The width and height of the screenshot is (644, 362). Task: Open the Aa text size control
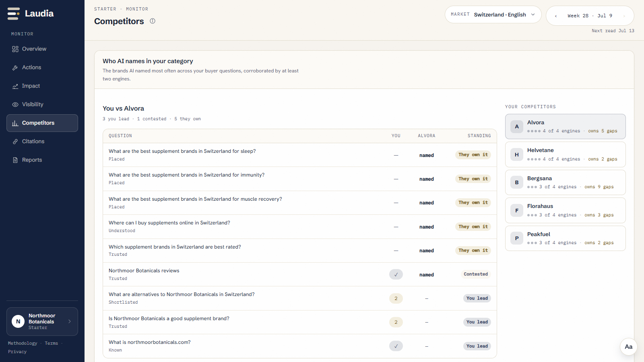629,347
